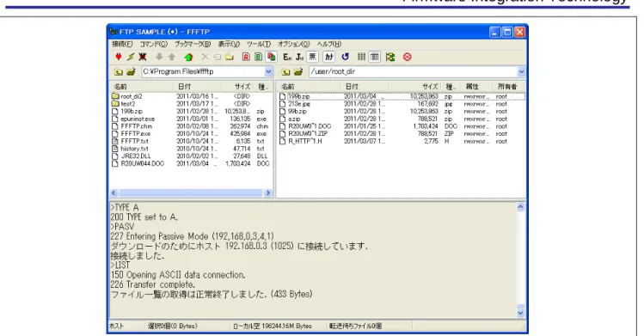
Task: Select local file history.txt
Action: pyautogui.click(x=134, y=149)
